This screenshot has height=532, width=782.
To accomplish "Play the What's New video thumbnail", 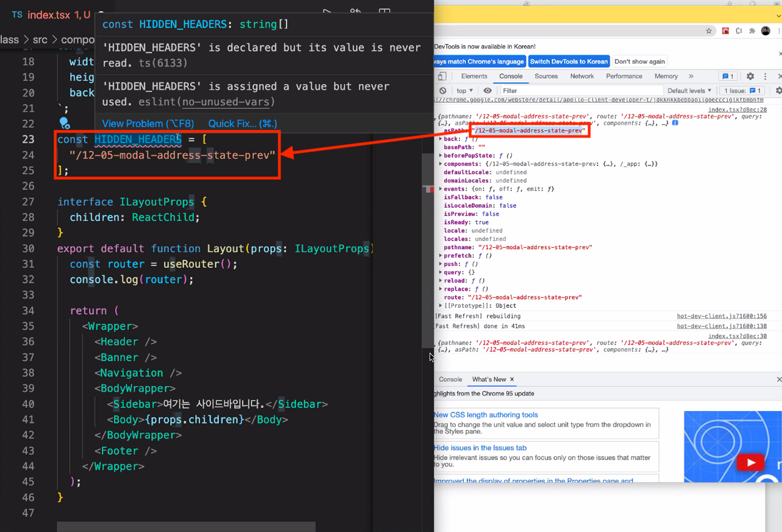I will 750,463.
